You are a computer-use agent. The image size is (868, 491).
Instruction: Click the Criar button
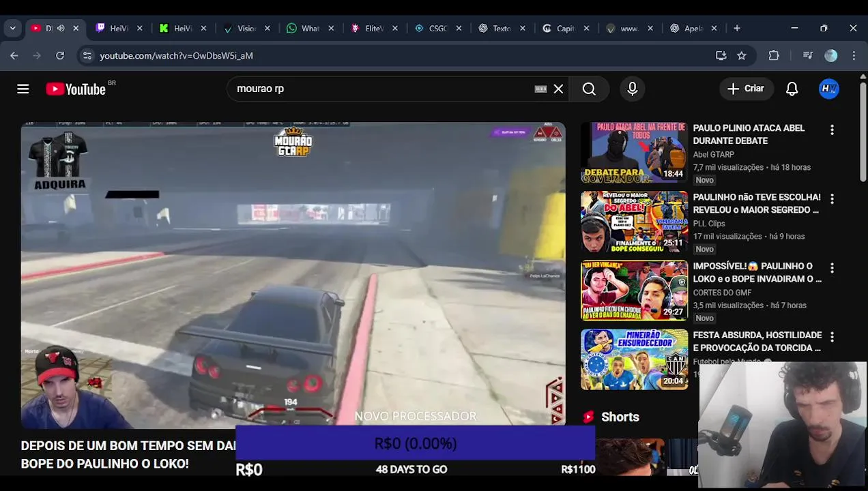tap(746, 89)
